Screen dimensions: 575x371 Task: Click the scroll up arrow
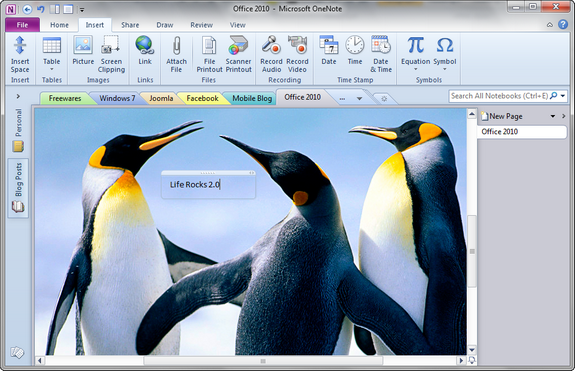coord(472,114)
